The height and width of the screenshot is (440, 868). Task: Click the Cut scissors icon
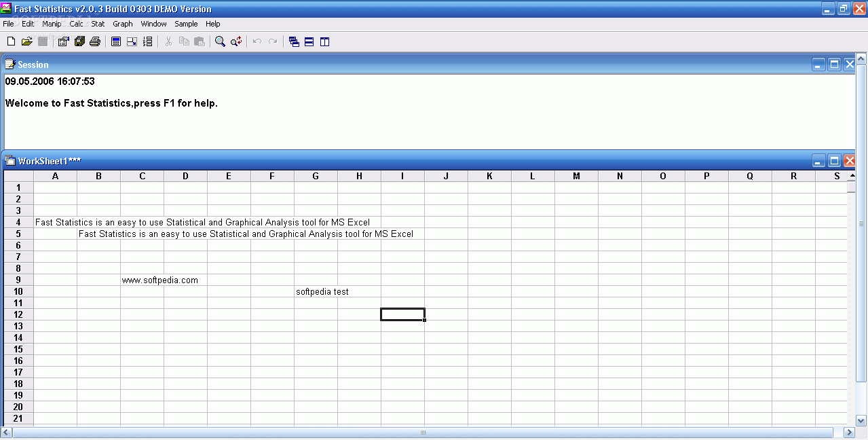168,41
